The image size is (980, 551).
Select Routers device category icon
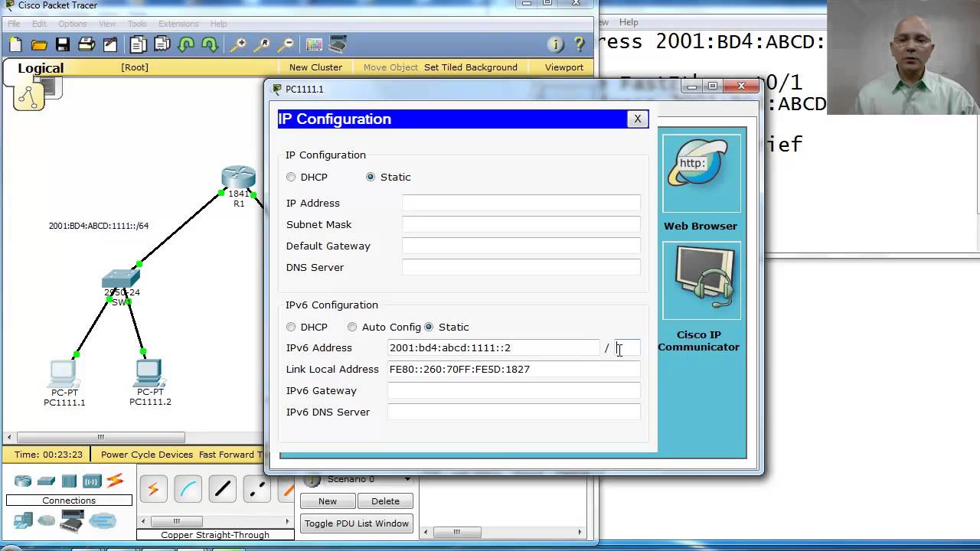click(x=23, y=481)
